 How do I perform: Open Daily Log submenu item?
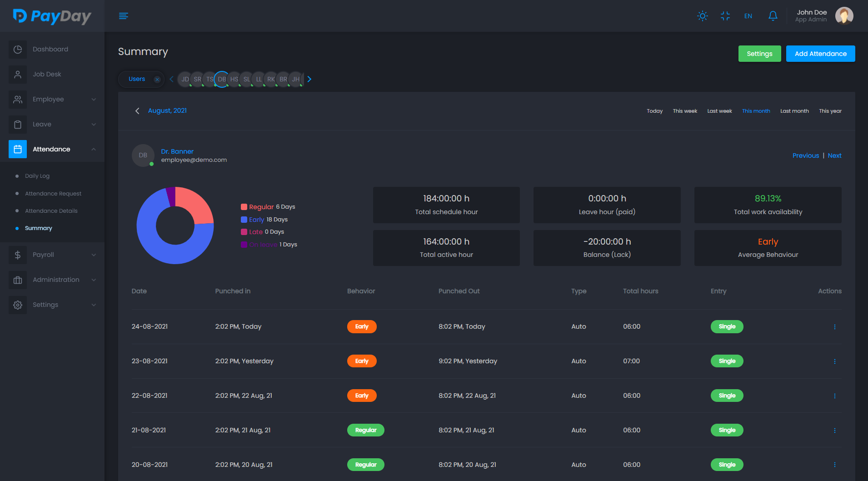(x=37, y=176)
